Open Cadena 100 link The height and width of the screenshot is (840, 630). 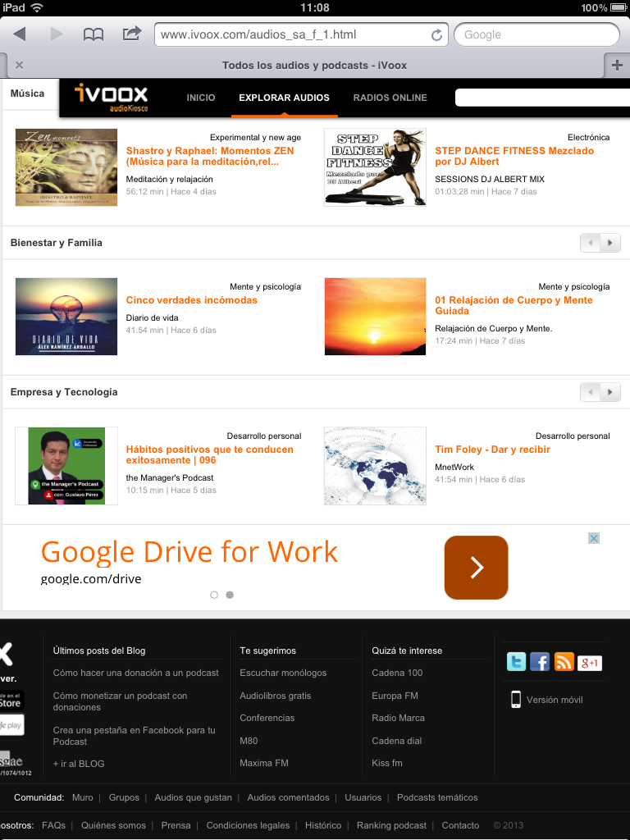click(397, 673)
